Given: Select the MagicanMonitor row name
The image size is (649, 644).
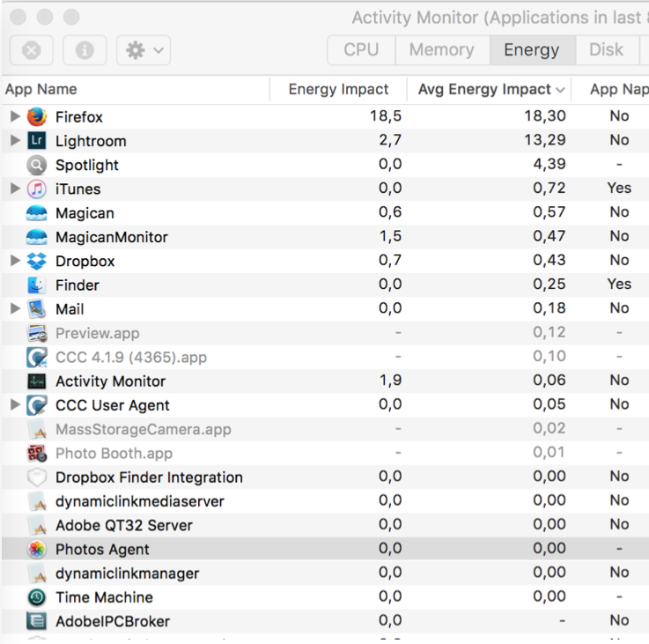Looking at the screenshot, I should (112, 237).
